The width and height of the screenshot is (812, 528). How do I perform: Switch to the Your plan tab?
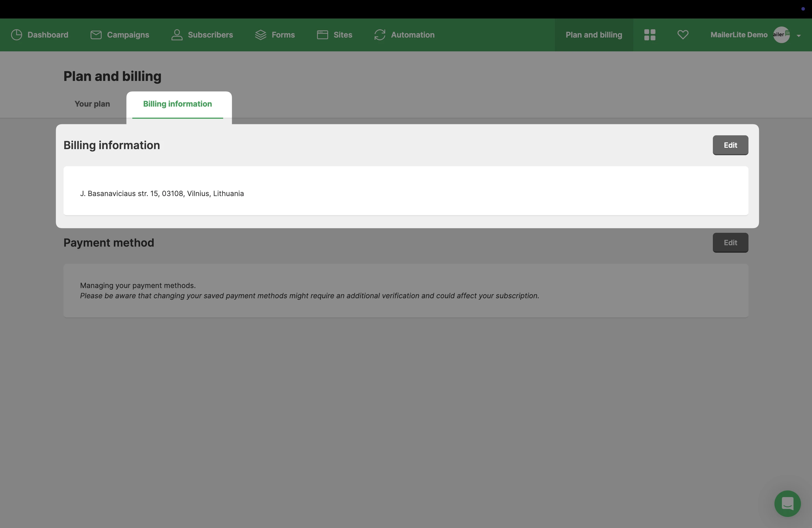point(92,104)
